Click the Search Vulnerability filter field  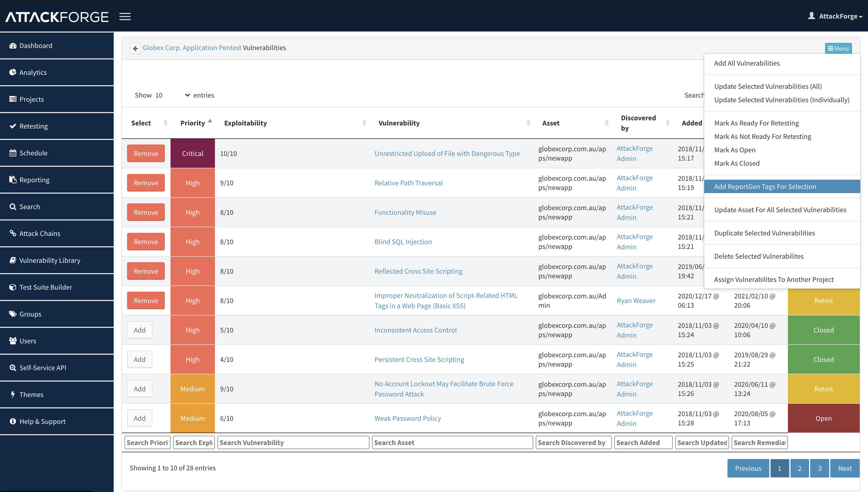(293, 443)
